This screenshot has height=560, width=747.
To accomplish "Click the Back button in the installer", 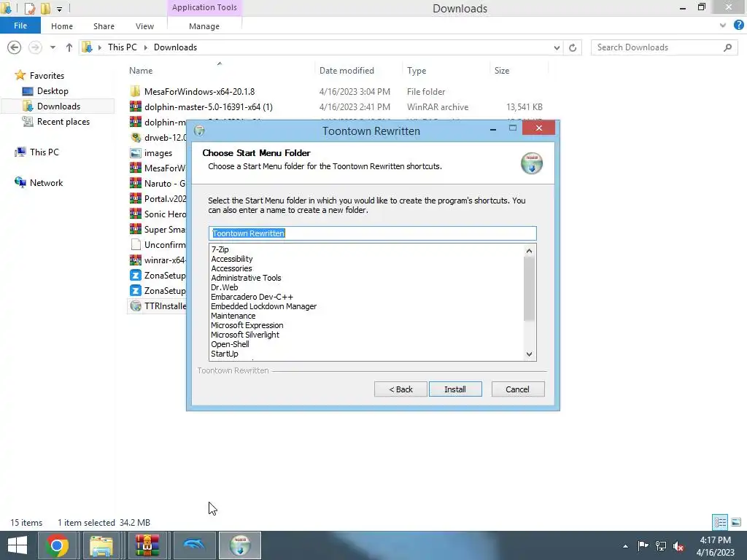I will (400, 389).
